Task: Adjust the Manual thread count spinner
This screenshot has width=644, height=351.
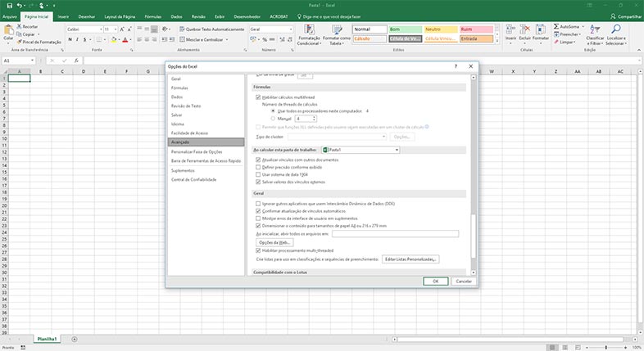Action: [x=314, y=119]
